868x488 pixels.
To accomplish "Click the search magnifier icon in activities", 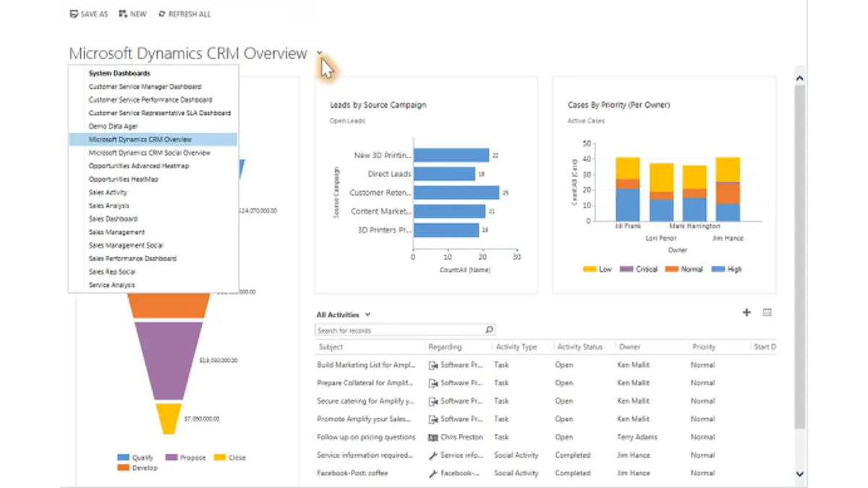I will point(489,330).
